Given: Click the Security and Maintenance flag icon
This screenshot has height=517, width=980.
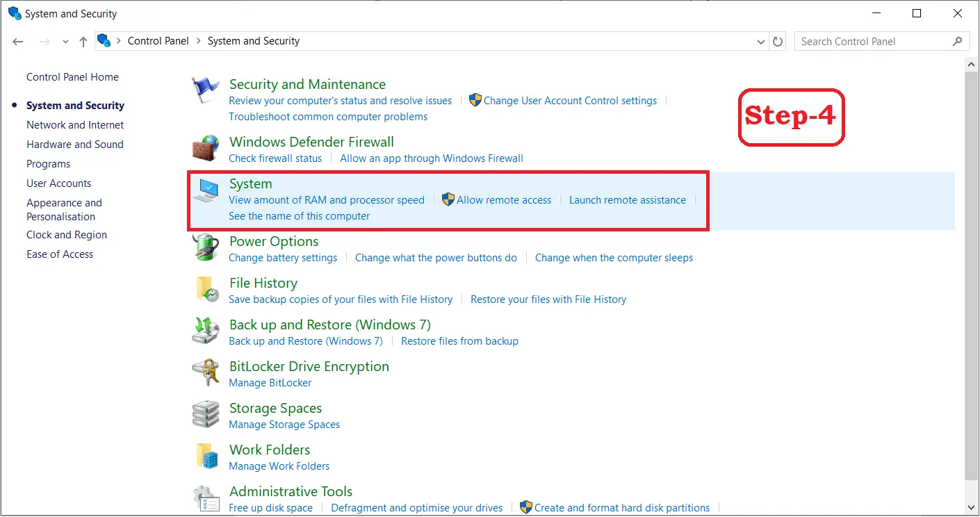Looking at the screenshot, I should [x=206, y=91].
